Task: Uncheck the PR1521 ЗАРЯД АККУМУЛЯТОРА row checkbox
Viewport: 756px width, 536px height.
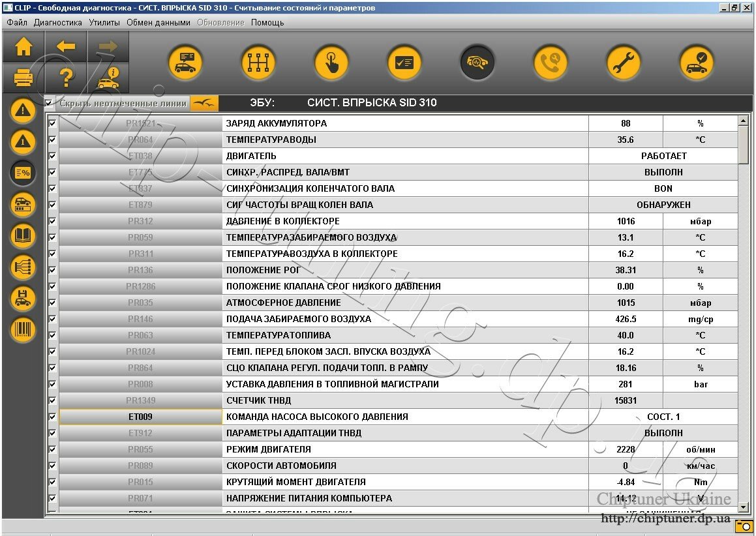Action: (x=52, y=123)
